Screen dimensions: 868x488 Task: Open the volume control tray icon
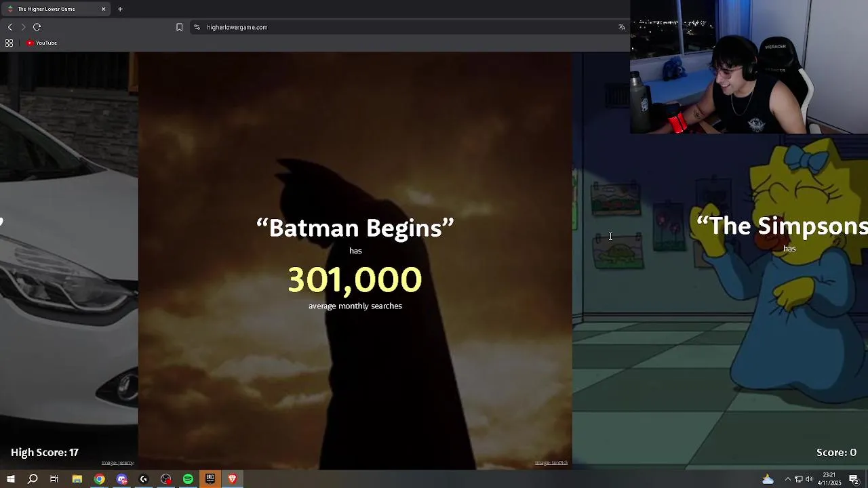point(809,479)
